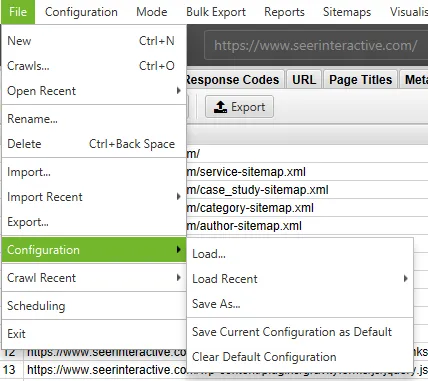This screenshot has height=381, width=428.
Task: Select Save As... in Configuration submenu
Action: (300, 304)
